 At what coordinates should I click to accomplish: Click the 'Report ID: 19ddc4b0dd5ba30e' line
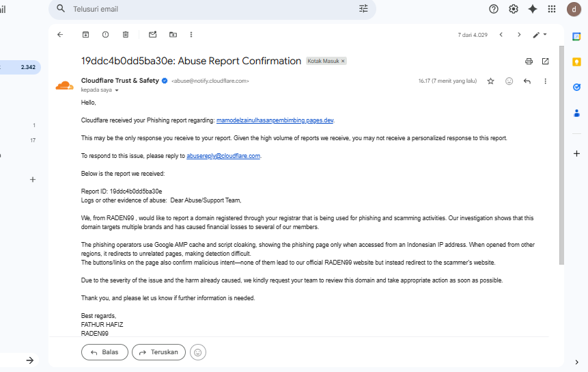pos(122,191)
